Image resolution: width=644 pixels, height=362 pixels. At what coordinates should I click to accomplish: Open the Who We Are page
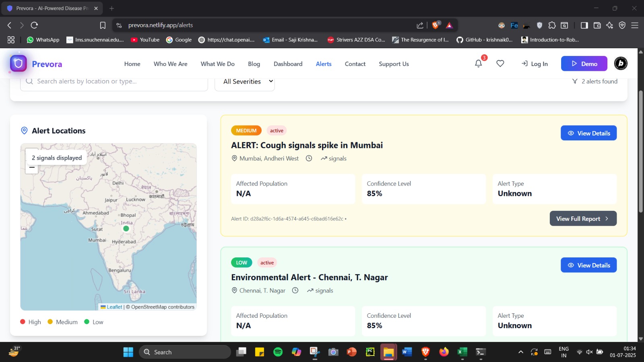tap(171, 64)
